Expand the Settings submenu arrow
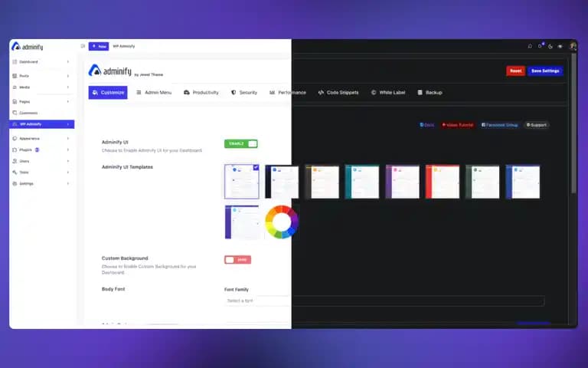 68,184
